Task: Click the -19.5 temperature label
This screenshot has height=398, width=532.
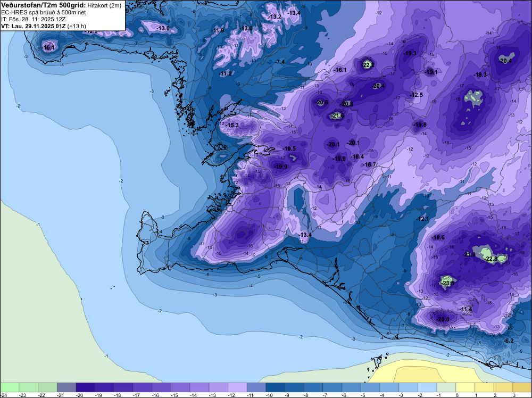Action: coord(289,148)
